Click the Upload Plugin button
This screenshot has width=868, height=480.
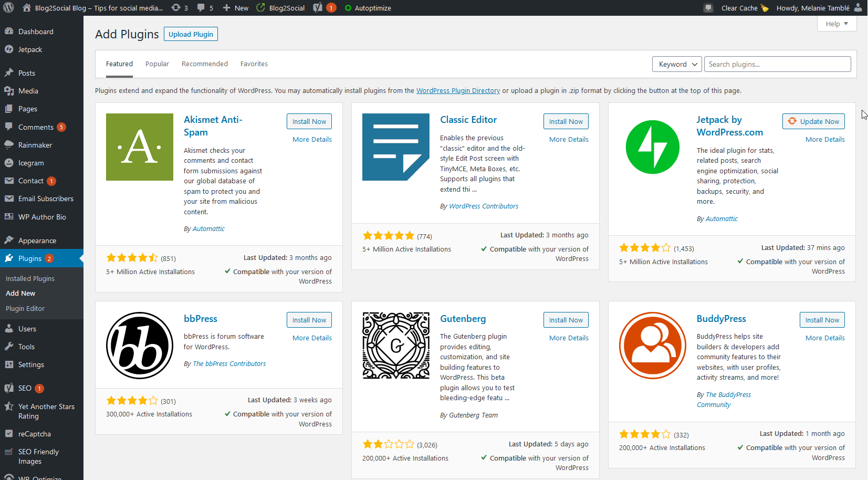(191, 34)
